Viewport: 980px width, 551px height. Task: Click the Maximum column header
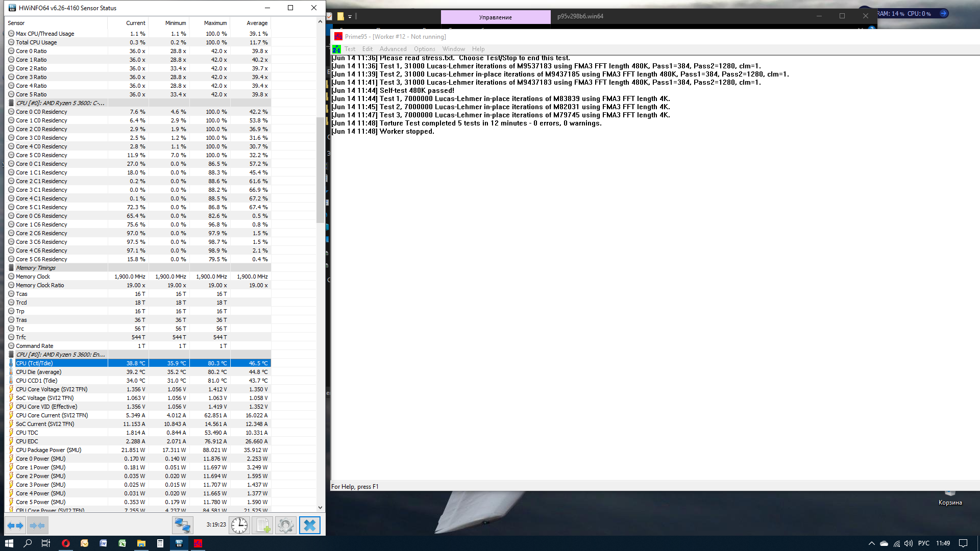pos(215,23)
